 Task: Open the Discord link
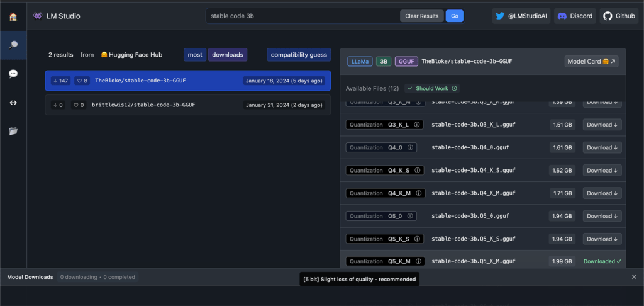(575, 16)
